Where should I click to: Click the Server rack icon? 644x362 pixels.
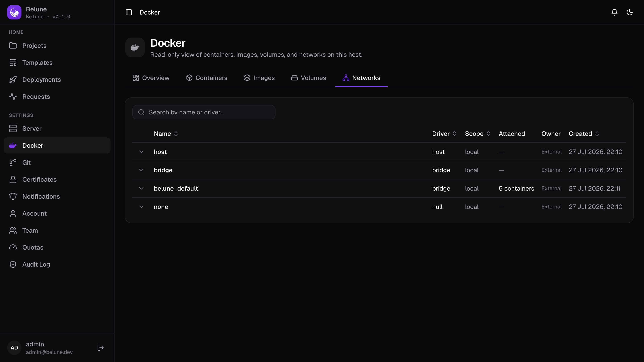coord(13,129)
